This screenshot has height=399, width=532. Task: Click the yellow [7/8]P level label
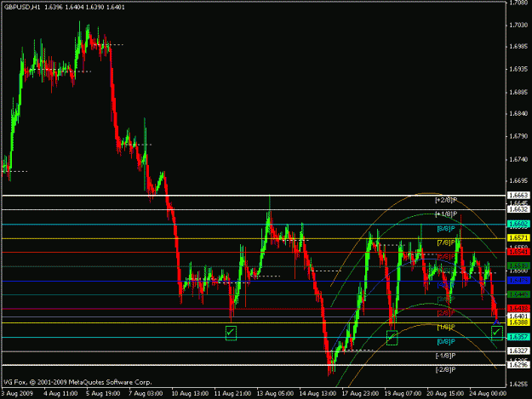click(446, 242)
